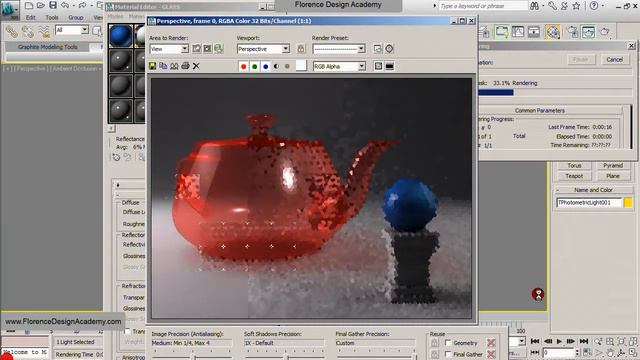Viewport: 640px width, 360px height.
Task: Toggle the monochrome display icon
Action: click(287, 66)
